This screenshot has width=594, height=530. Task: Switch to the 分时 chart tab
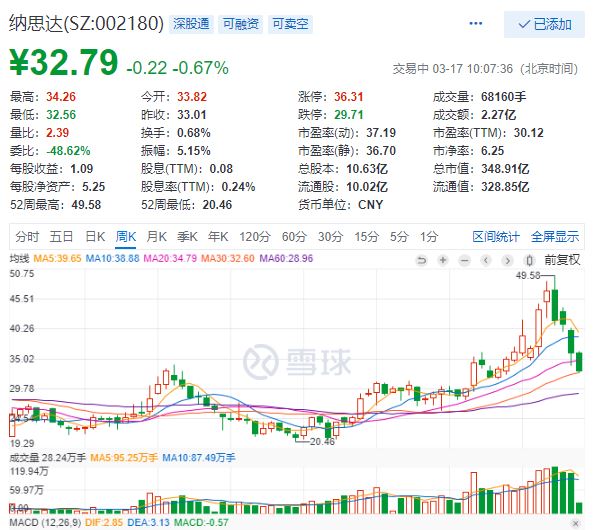pyautogui.click(x=27, y=237)
